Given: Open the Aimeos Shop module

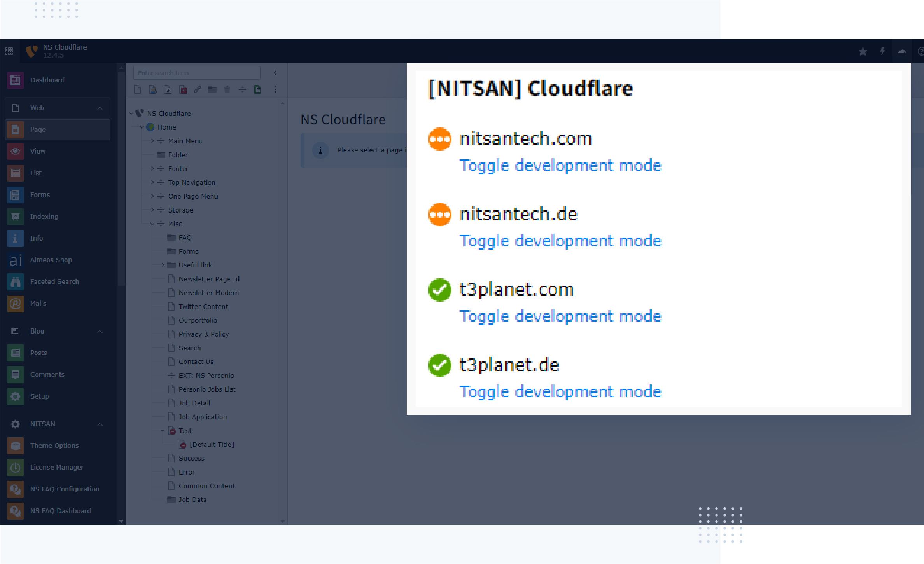Looking at the screenshot, I should [x=51, y=260].
